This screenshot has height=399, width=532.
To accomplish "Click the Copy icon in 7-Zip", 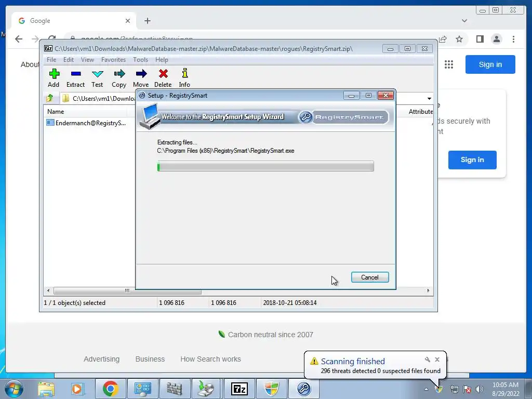I will coord(119,78).
